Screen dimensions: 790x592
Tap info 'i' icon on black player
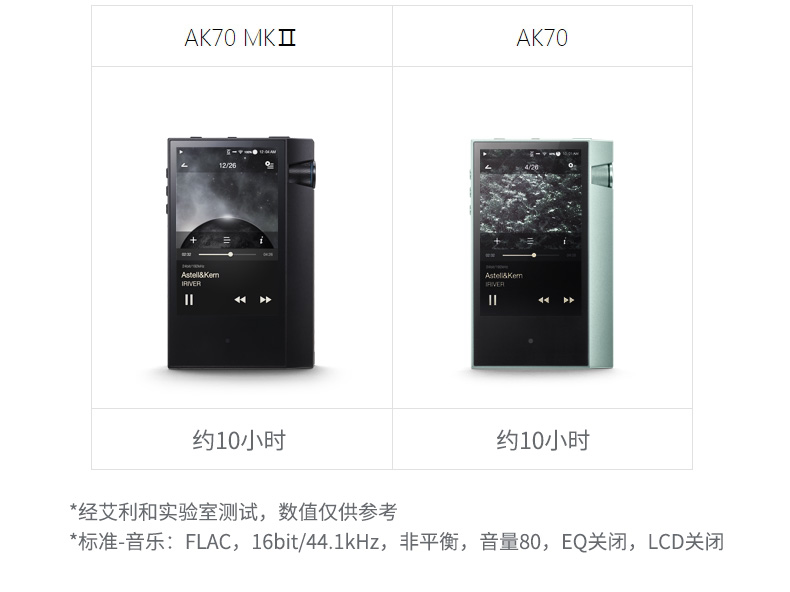coord(261,240)
